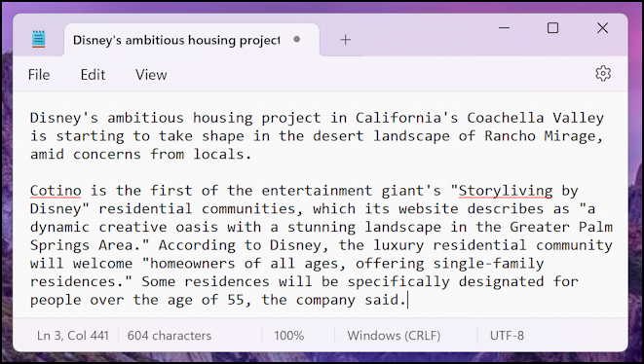This screenshot has height=364, width=644.
Task: Click the misspelled word Cotino
Action: click(x=56, y=191)
